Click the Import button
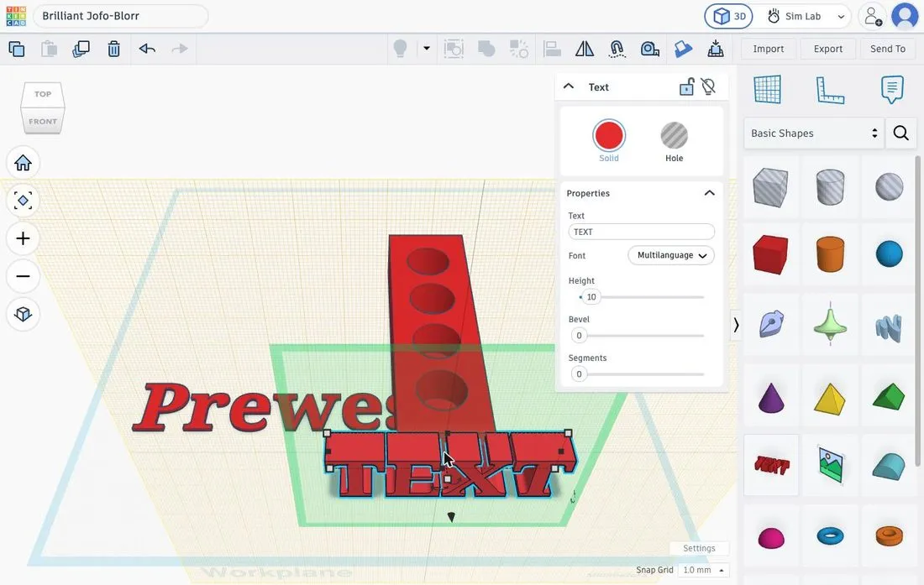The height and width of the screenshot is (585, 924). coord(769,49)
